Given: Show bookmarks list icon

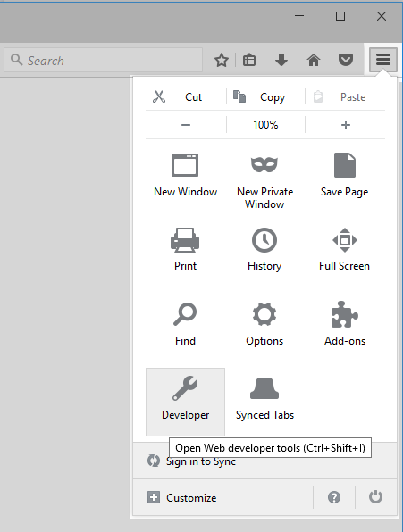Looking at the screenshot, I should tap(249, 60).
